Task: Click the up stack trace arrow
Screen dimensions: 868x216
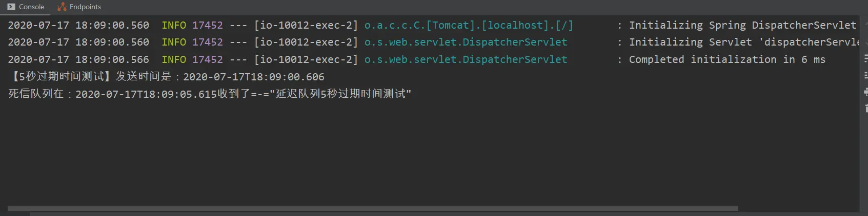Action: click(x=865, y=25)
